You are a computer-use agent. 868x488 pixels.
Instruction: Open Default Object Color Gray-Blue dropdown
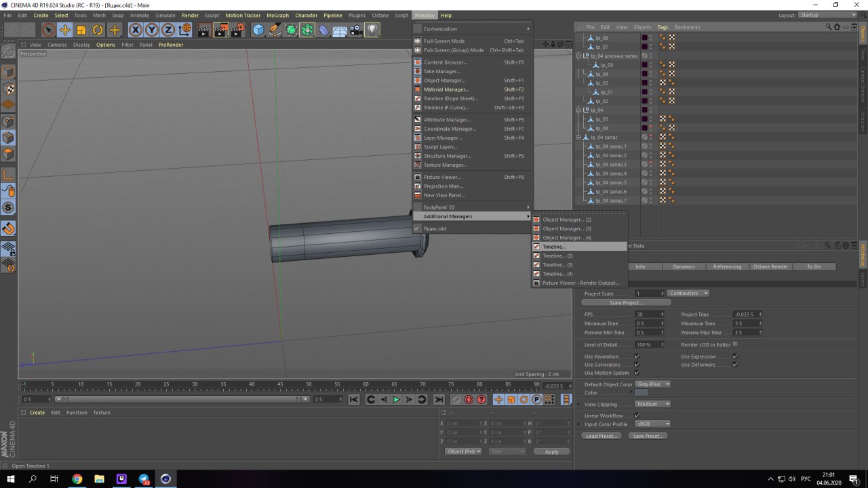point(653,384)
